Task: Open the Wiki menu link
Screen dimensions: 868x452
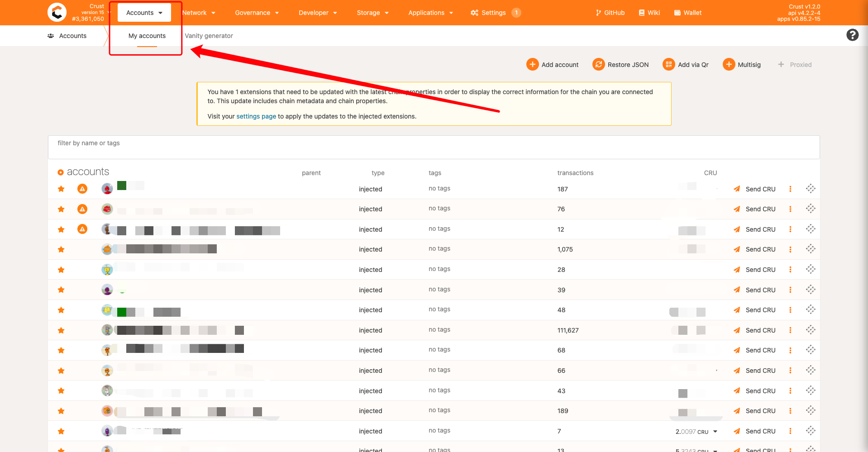Action: (x=649, y=13)
